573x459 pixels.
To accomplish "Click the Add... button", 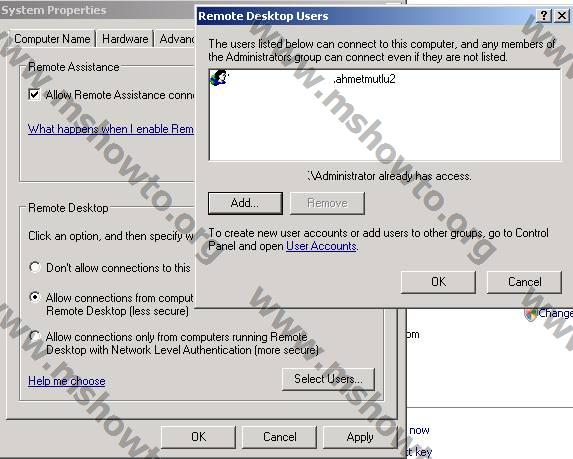I will [245, 203].
